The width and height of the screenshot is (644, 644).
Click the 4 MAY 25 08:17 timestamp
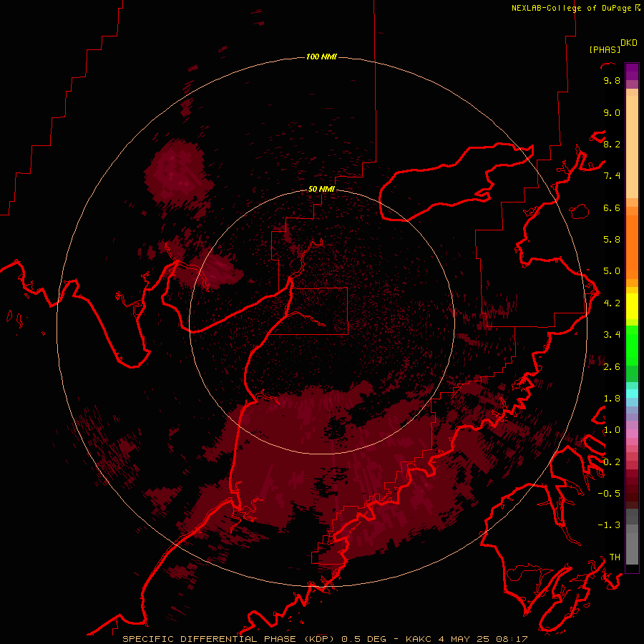(x=483, y=639)
